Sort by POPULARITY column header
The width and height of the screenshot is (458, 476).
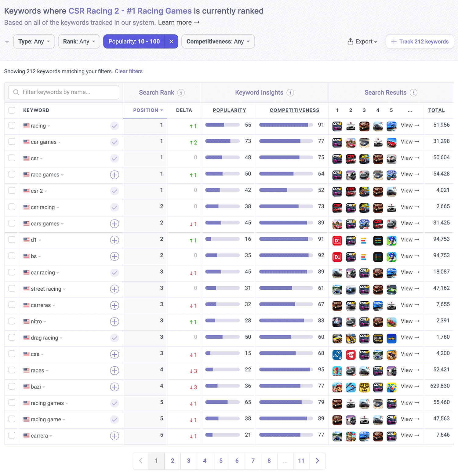[229, 110]
